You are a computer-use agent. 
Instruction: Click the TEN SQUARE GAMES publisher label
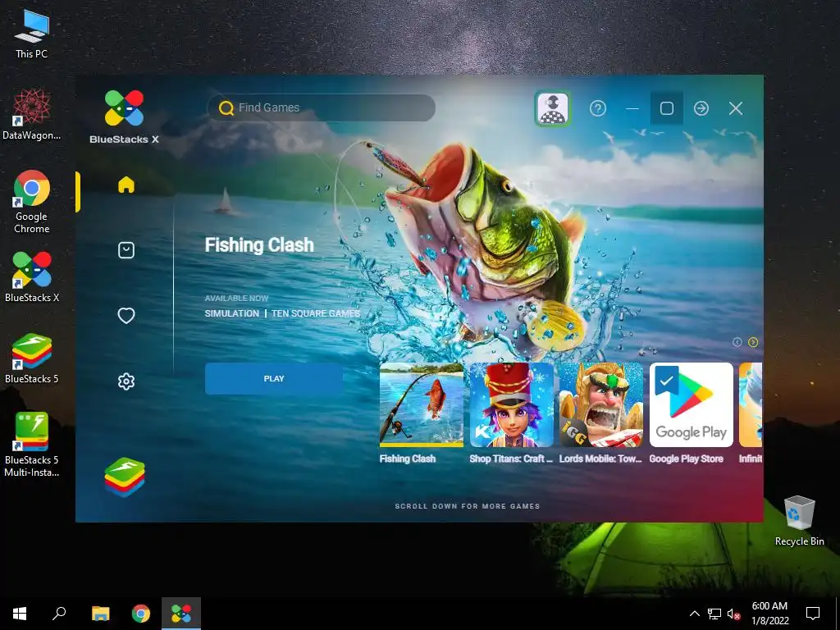316,313
